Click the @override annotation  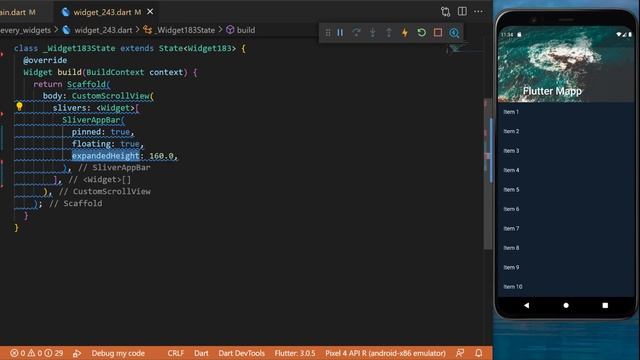pyautogui.click(x=45, y=60)
